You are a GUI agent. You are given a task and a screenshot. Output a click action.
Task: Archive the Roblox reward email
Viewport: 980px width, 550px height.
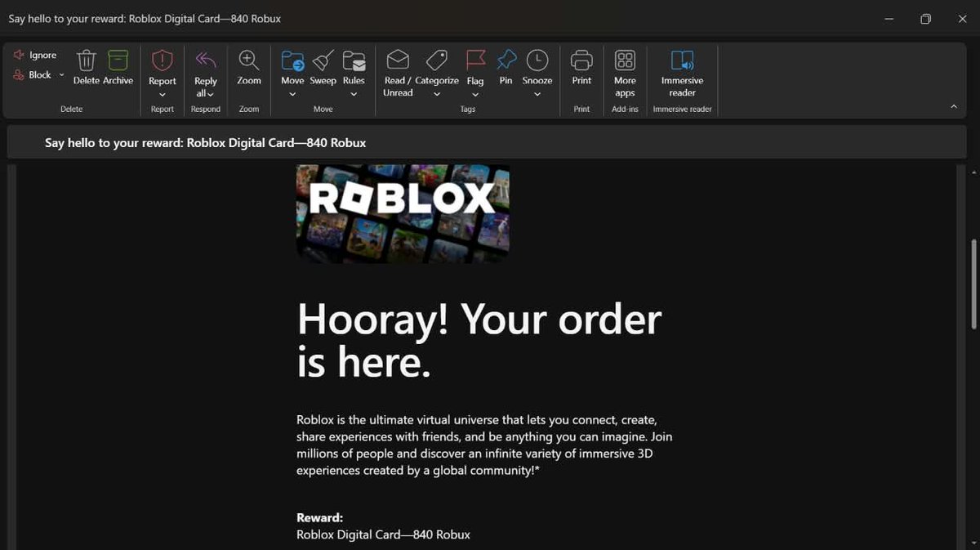[118, 67]
